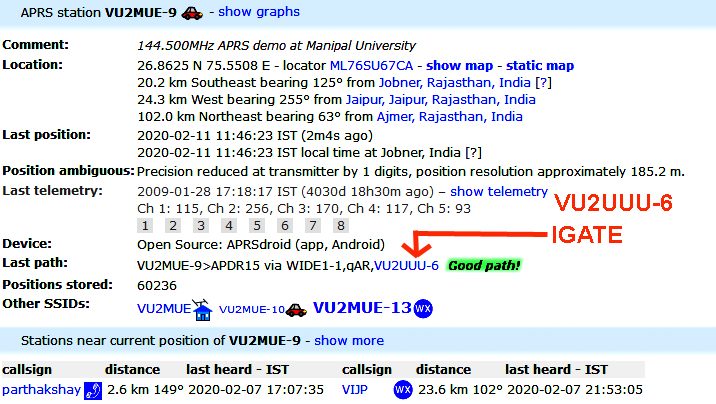Click the red car icon beside VU2MUE-9 title
The width and height of the screenshot is (716, 404).
click(x=192, y=13)
